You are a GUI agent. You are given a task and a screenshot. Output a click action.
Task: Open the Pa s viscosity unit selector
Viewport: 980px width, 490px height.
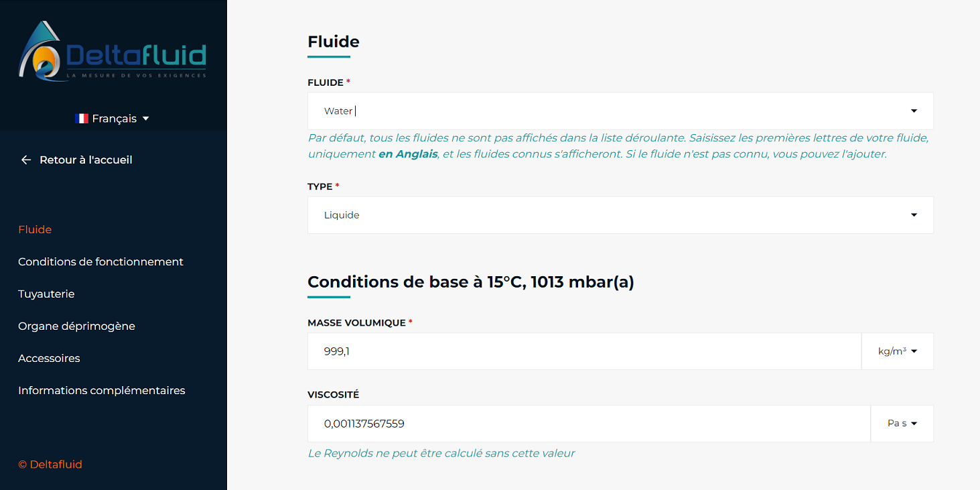(902, 424)
